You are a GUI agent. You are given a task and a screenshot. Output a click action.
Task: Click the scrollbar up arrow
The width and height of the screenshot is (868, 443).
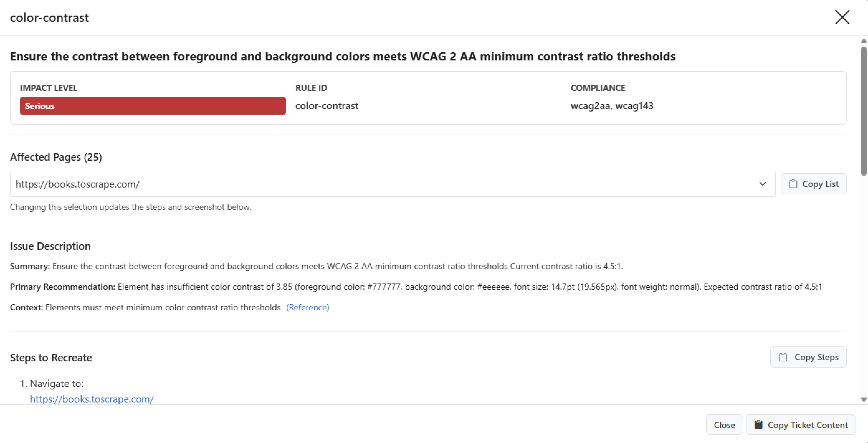(864, 41)
